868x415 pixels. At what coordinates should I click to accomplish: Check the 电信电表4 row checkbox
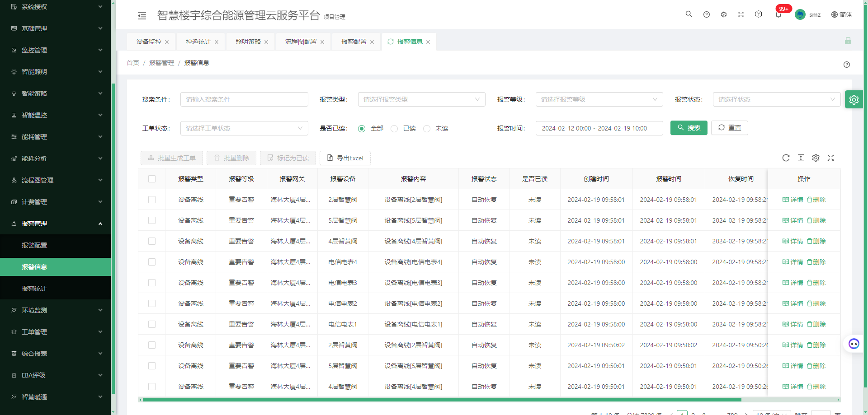point(152,262)
